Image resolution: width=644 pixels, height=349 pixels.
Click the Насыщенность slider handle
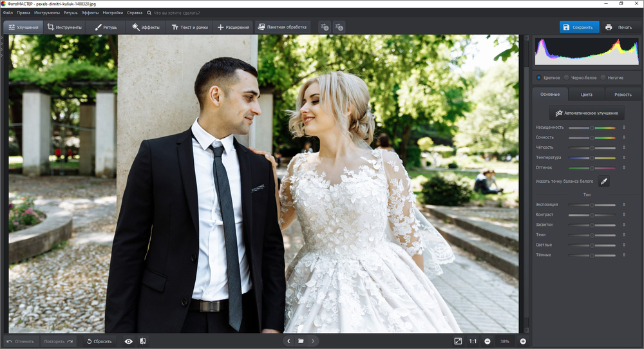(592, 127)
